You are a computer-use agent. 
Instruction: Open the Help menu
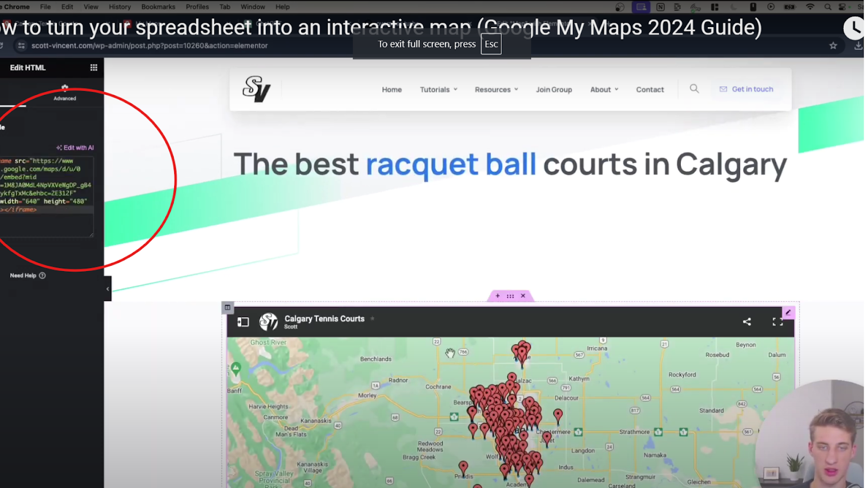[283, 7]
